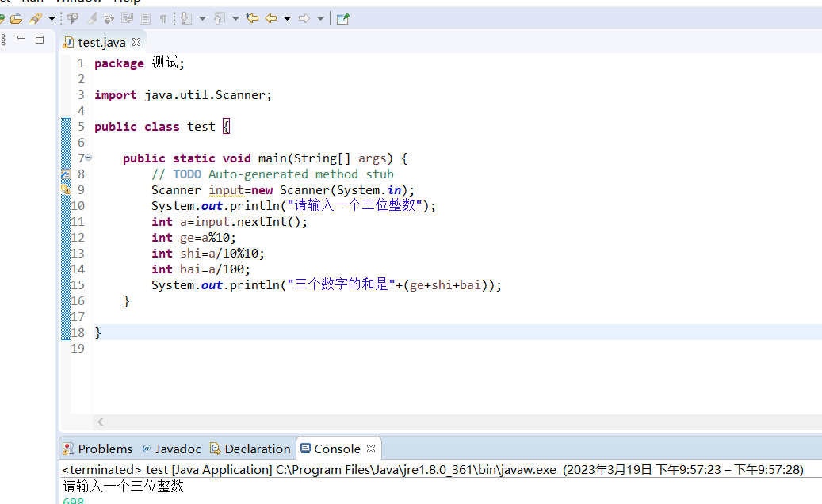Viewport: 822px width, 504px height.
Task: Minimize the left side panel
Action: coord(21,38)
